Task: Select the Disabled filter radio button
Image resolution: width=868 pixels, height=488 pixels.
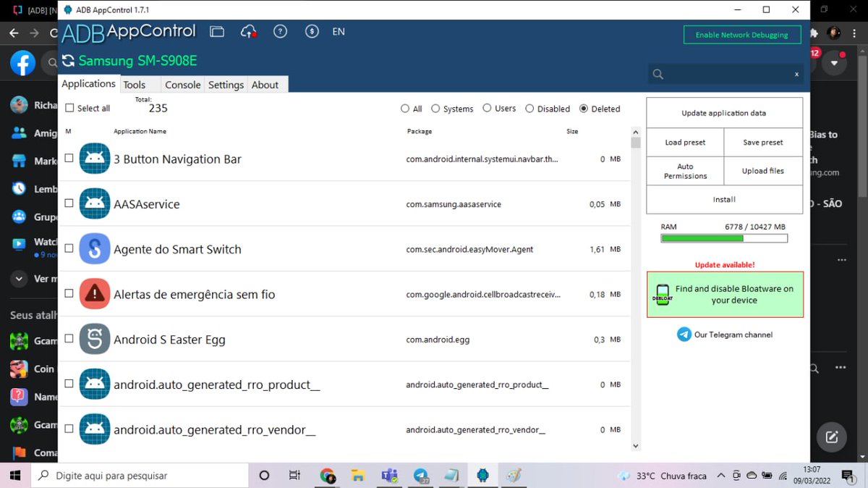Action: coord(529,109)
